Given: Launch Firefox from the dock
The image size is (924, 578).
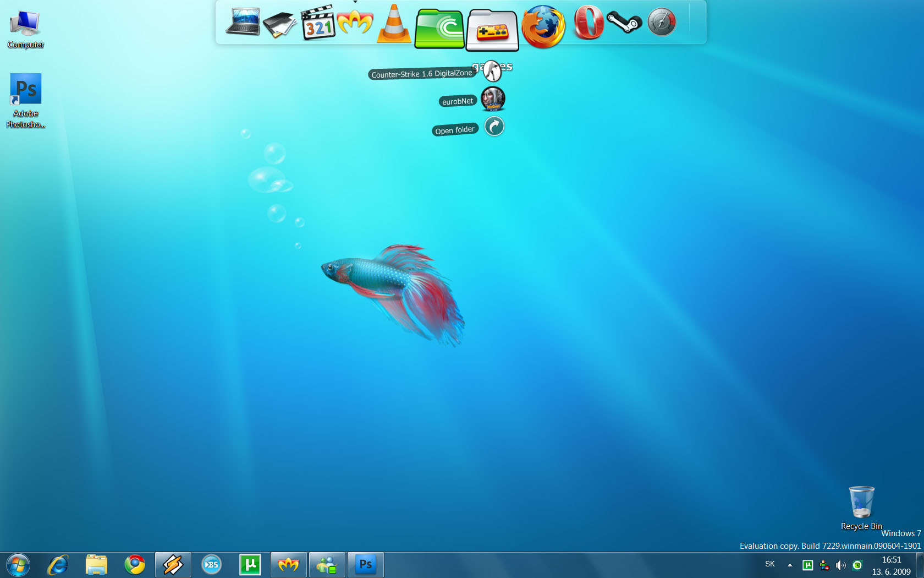Looking at the screenshot, I should (543, 26).
